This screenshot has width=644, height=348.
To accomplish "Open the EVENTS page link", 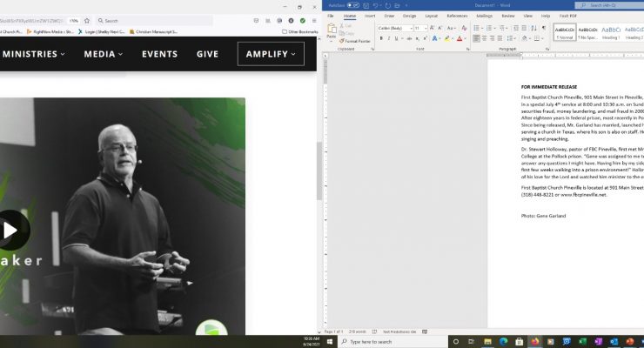I will pyautogui.click(x=160, y=54).
